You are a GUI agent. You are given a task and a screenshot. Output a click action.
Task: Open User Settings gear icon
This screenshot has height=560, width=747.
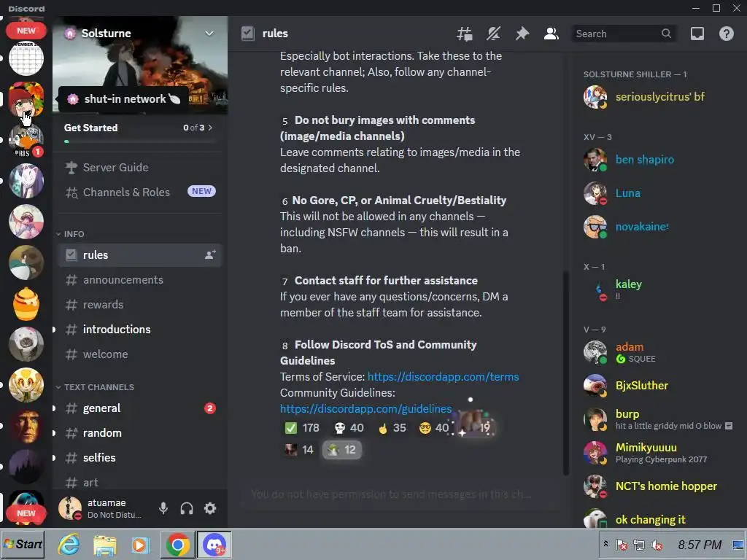210,508
